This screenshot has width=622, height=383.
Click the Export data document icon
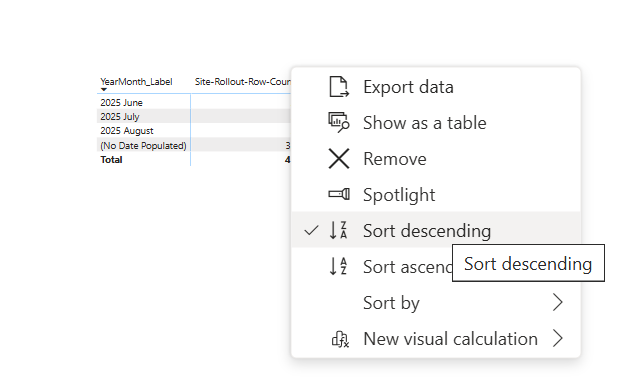[339, 87]
